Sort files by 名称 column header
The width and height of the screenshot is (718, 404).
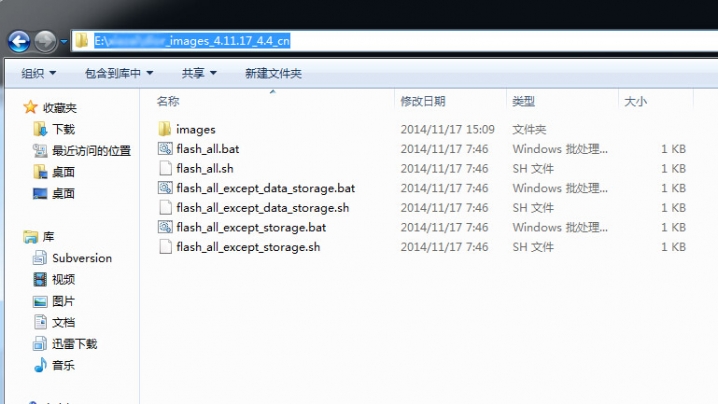(168, 101)
